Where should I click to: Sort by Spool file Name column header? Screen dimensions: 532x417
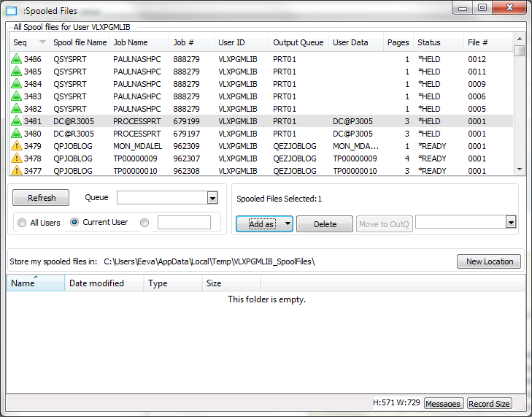click(80, 42)
